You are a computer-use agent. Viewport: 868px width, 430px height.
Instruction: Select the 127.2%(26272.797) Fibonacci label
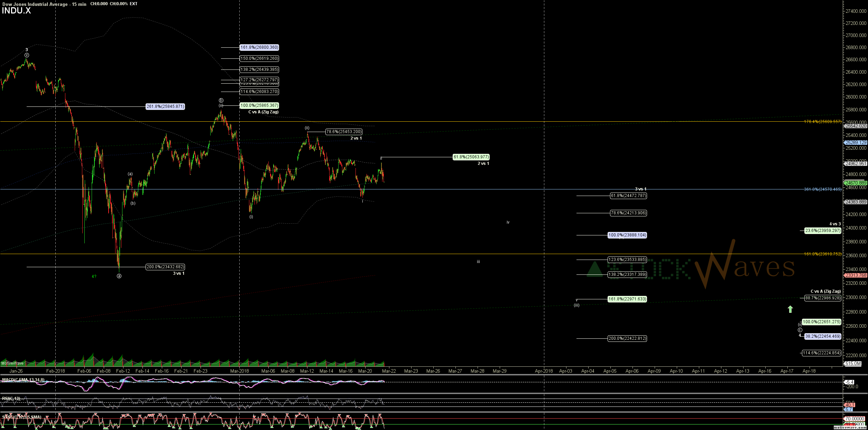point(259,80)
